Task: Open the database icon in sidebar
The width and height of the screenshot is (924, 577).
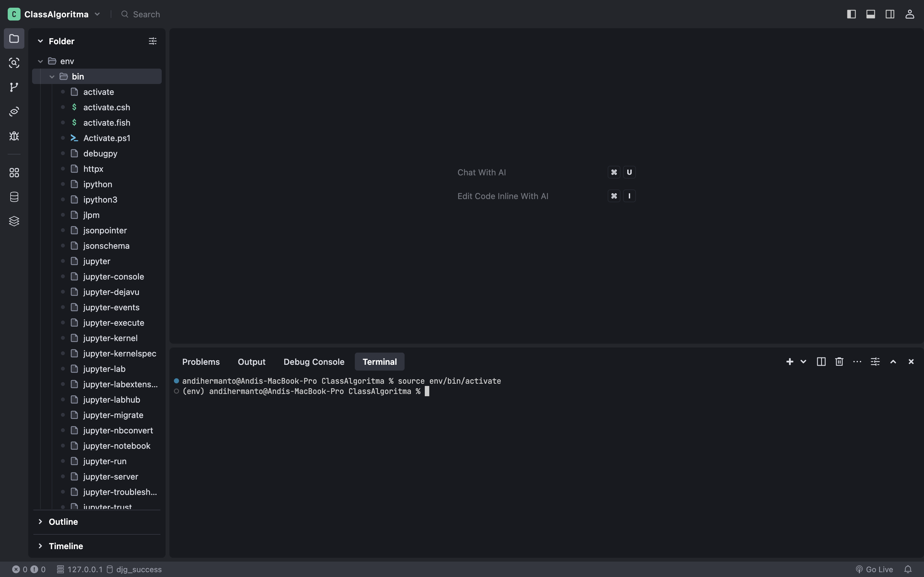Action: [14, 197]
